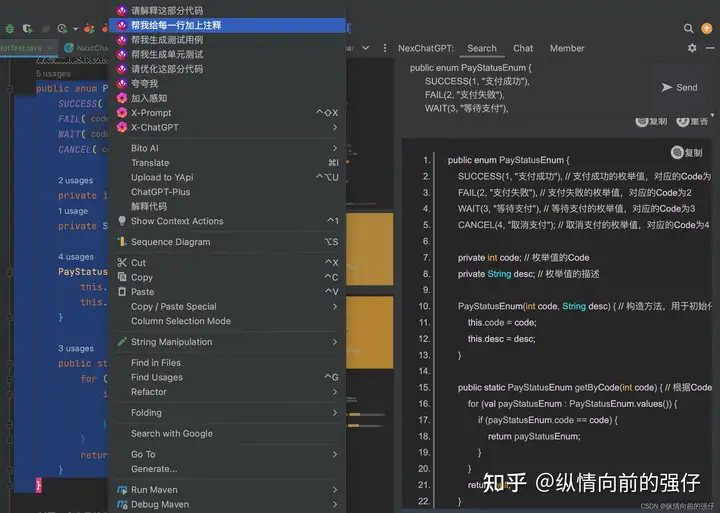Choose 帮我给每一行加上注释 menu entry
This screenshot has height=513, width=720.
pos(227,25)
